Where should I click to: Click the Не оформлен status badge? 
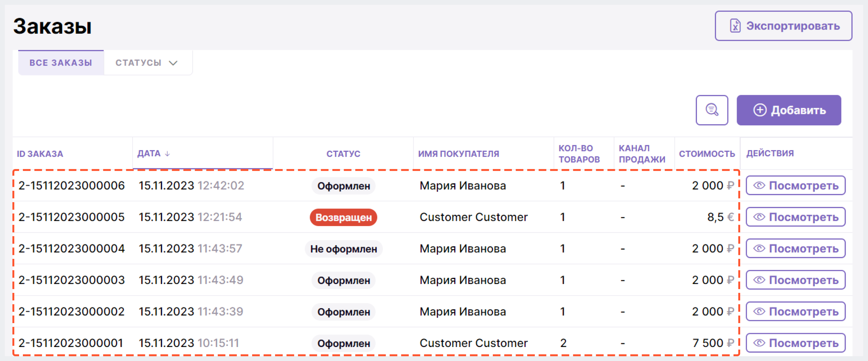tap(343, 249)
